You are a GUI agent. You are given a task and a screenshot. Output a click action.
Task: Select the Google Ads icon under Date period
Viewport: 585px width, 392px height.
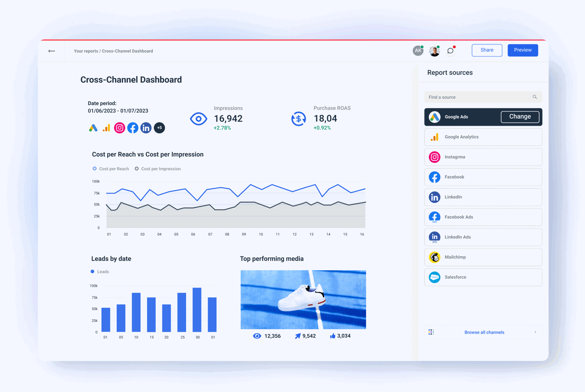(x=94, y=128)
